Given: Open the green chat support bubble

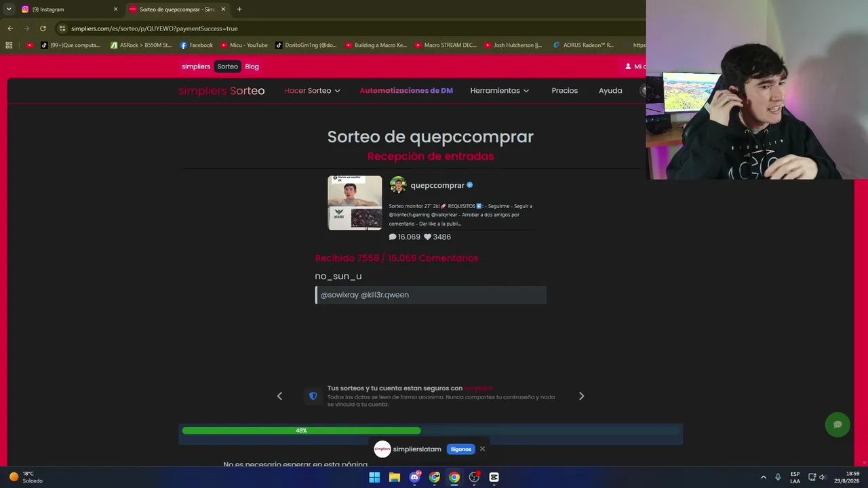Looking at the screenshot, I should coord(837,424).
